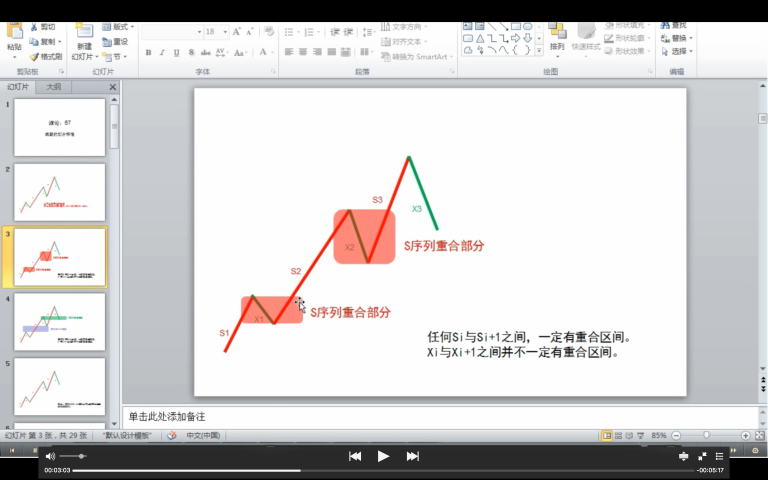Click the Reset slide (重设) icon

tap(114, 42)
